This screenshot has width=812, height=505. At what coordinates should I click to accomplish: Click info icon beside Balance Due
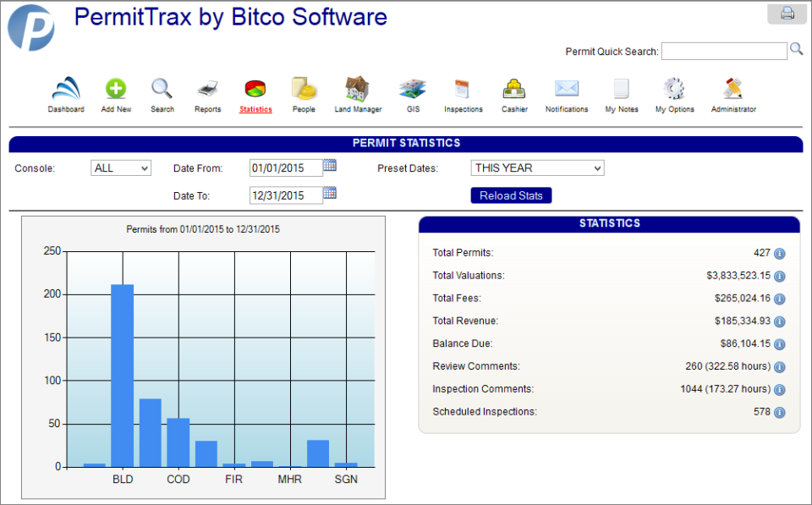[779, 344]
